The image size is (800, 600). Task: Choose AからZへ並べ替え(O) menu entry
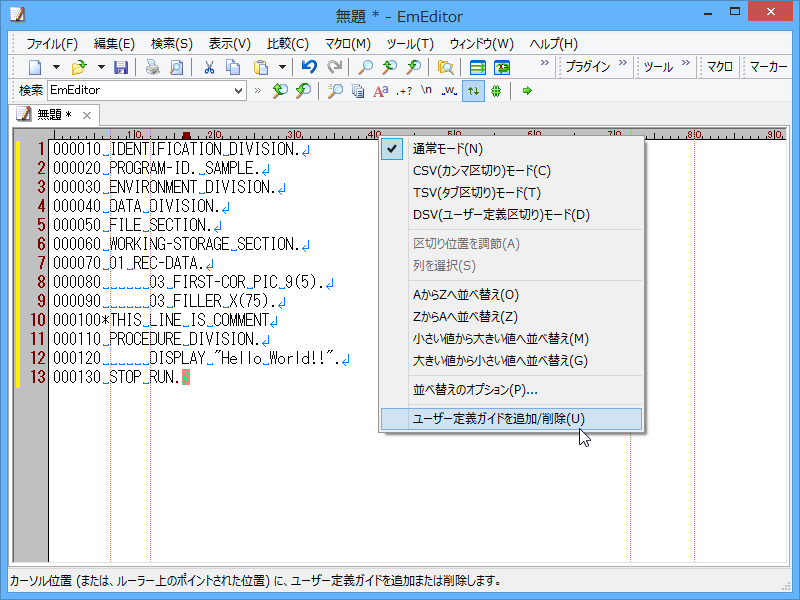click(511, 295)
